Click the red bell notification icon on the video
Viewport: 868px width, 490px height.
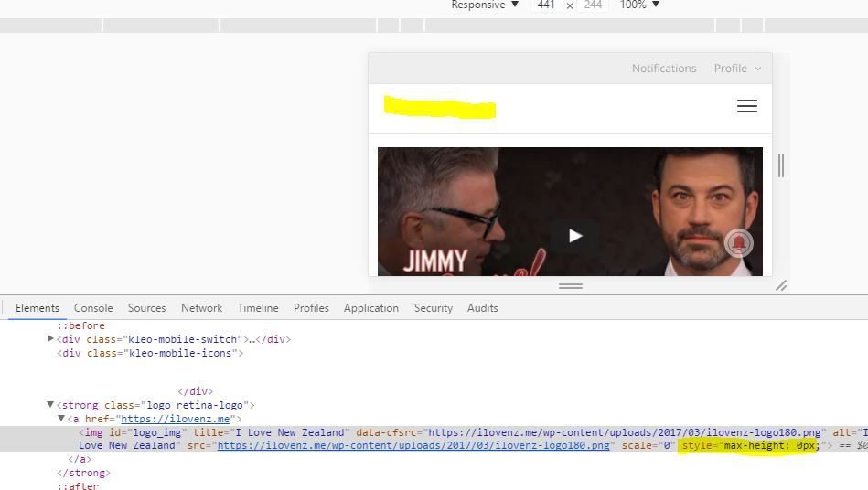point(738,242)
